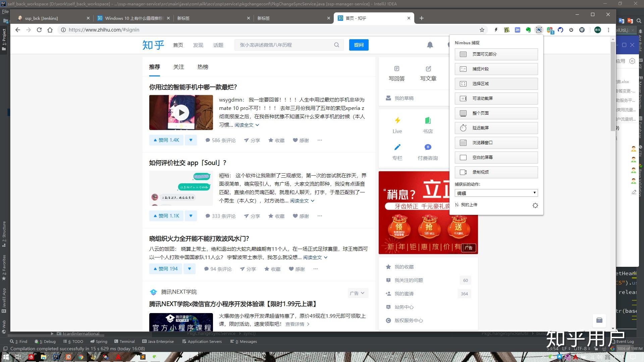Expand 阅读全文 on the wsygdmn answer
644x362 pixels.
(247, 125)
